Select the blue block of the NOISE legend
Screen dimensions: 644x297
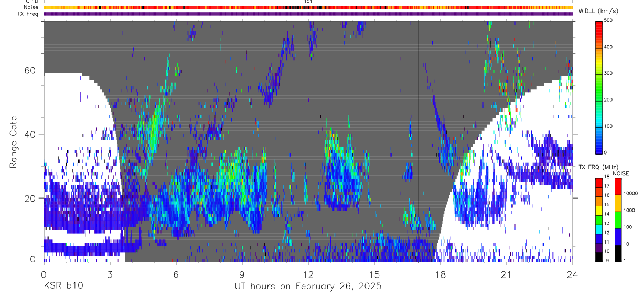[618, 237]
